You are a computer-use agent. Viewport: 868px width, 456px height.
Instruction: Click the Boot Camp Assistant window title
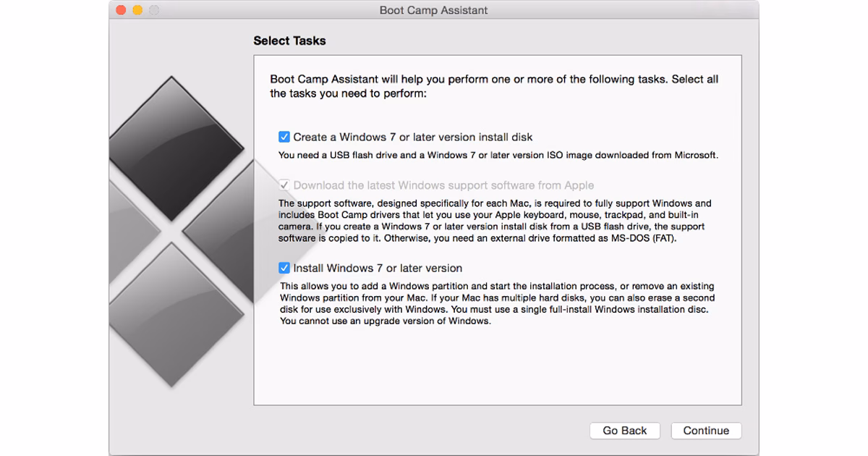[x=433, y=10]
